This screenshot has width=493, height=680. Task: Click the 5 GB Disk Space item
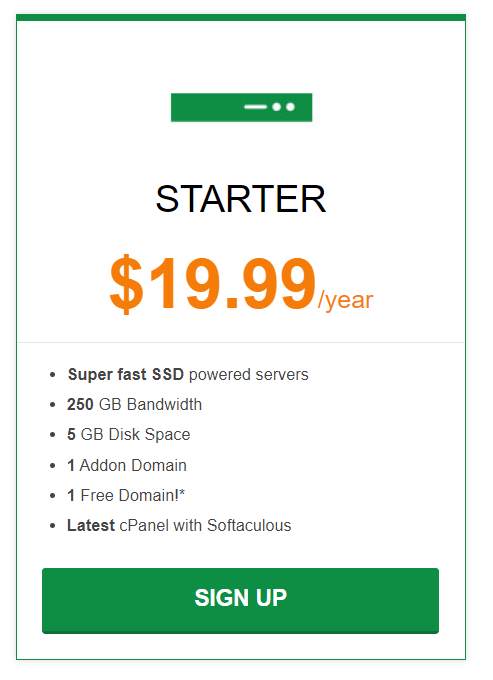tap(129, 435)
